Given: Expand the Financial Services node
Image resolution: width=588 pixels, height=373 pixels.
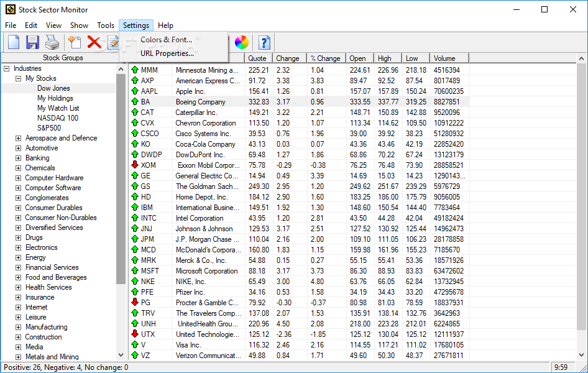Looking at the screenshot, I should 18,267.
